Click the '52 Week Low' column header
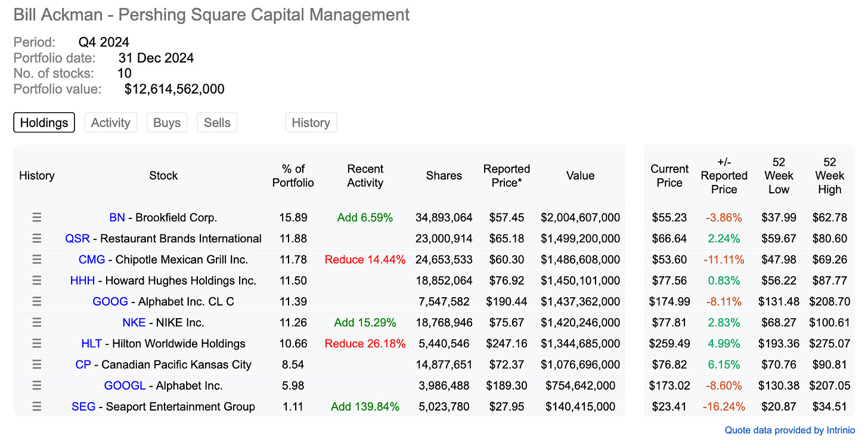The image size is (868, 441). (779, 175)
